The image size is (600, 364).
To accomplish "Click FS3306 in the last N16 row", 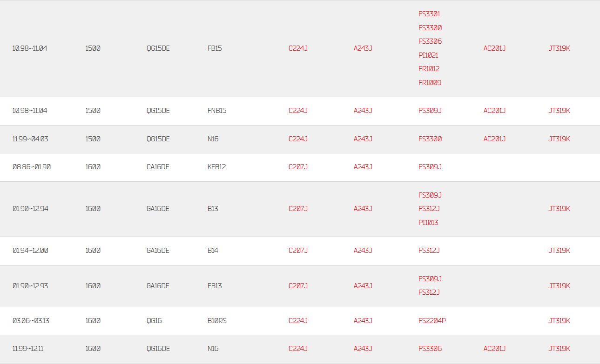I will (430, 349).
